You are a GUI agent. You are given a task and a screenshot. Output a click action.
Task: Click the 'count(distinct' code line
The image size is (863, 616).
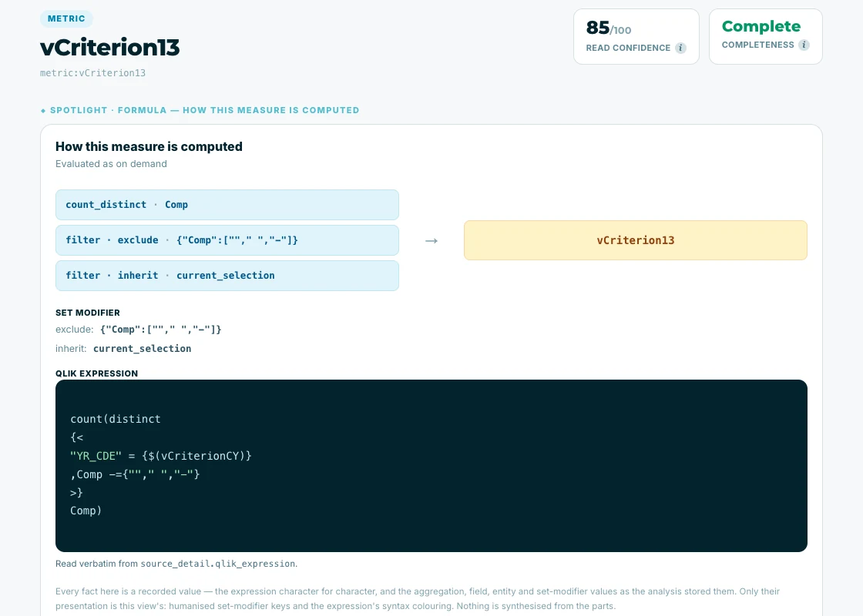pos(116,419)
